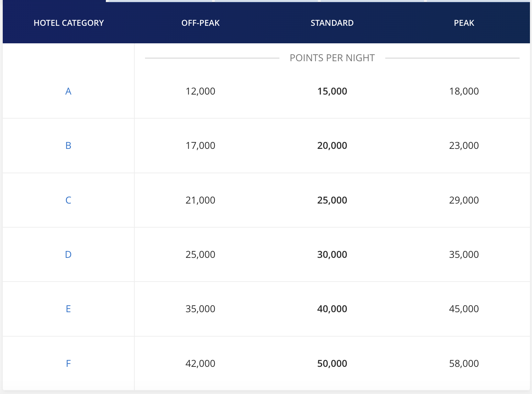Select the bold 30,000 standard points cell
Screen dimensions: 532x394
click(x=332, y=254)
